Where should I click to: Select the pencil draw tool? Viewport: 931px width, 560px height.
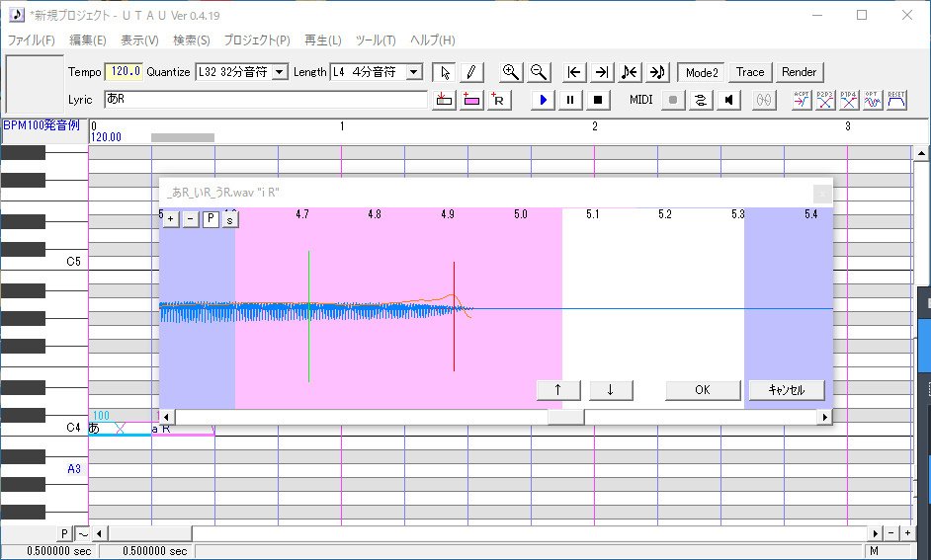click(x=471, y=72)
